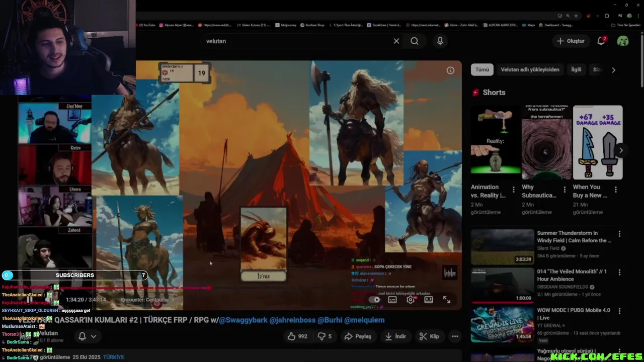This screenshot has width=644, height=362.
Task: Click the TÜRKİYE link below video
Action: (x=113, y=357)
